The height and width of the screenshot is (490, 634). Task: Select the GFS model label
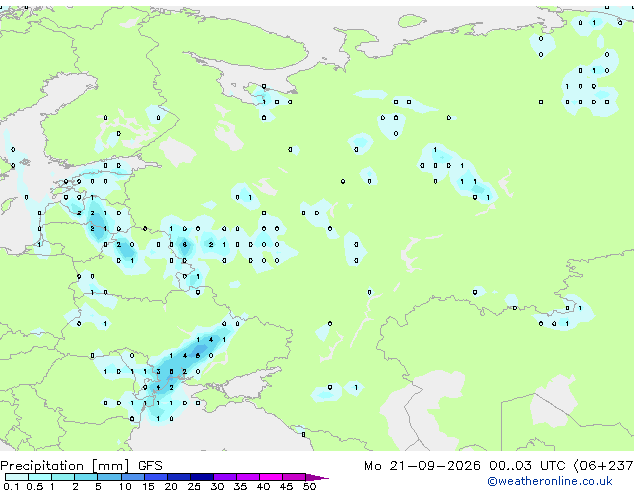[150, 466]
